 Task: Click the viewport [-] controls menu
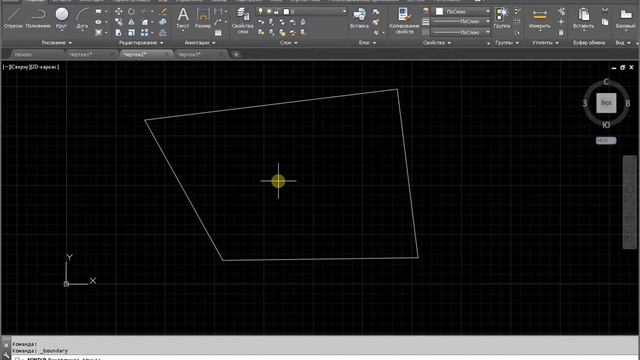(5, 67)
